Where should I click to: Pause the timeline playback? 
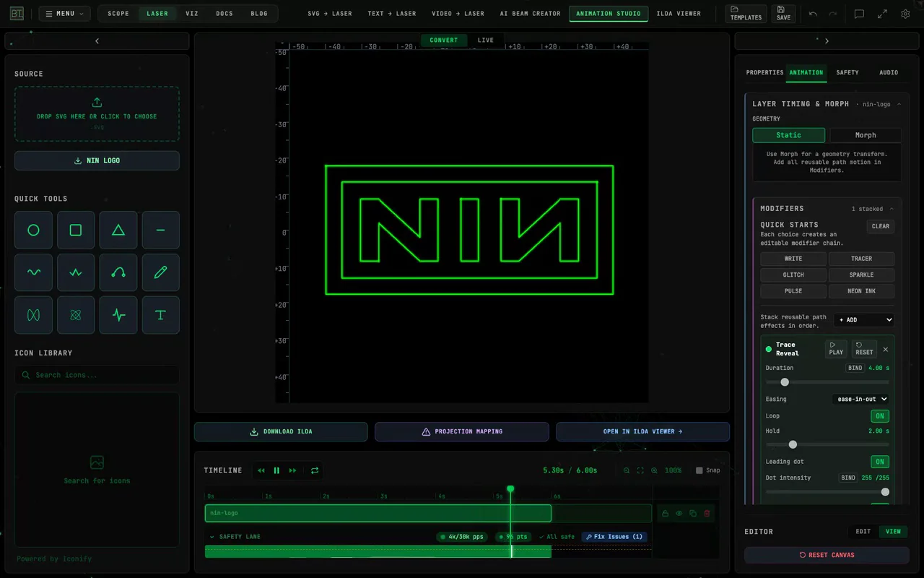(x=276, y=470)
